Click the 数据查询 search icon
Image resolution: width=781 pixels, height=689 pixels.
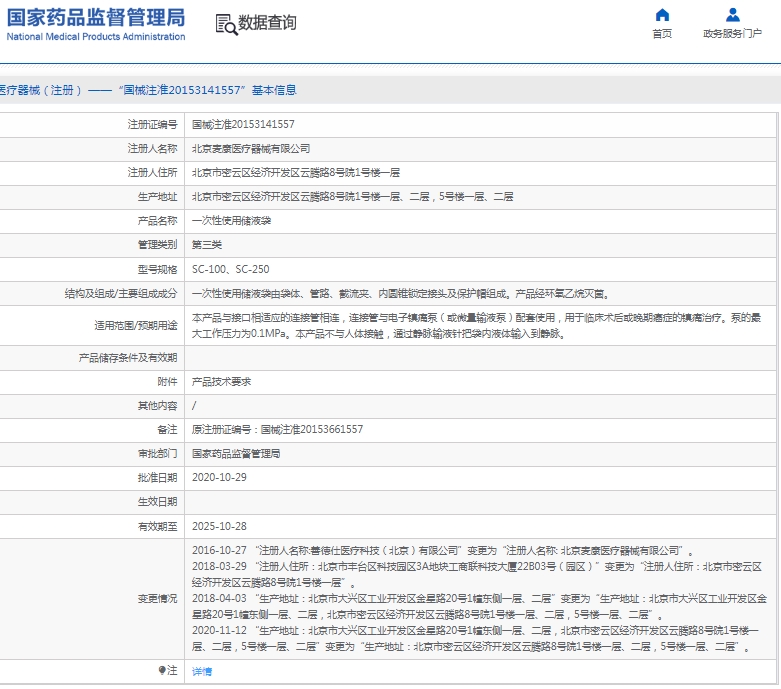coord(226,24)
